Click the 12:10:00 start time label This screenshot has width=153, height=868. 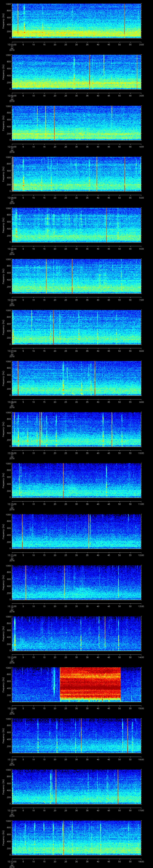point(12,504)
